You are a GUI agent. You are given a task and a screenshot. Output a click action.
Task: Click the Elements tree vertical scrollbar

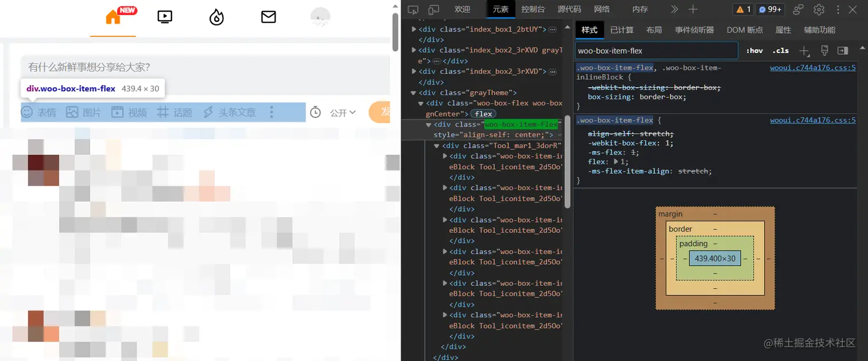pos(568,161)
